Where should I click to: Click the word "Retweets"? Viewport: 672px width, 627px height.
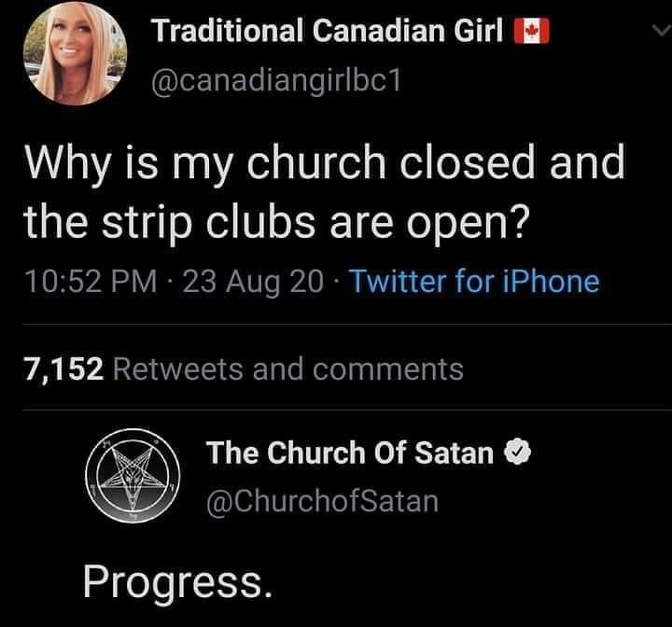click(179, 369)
